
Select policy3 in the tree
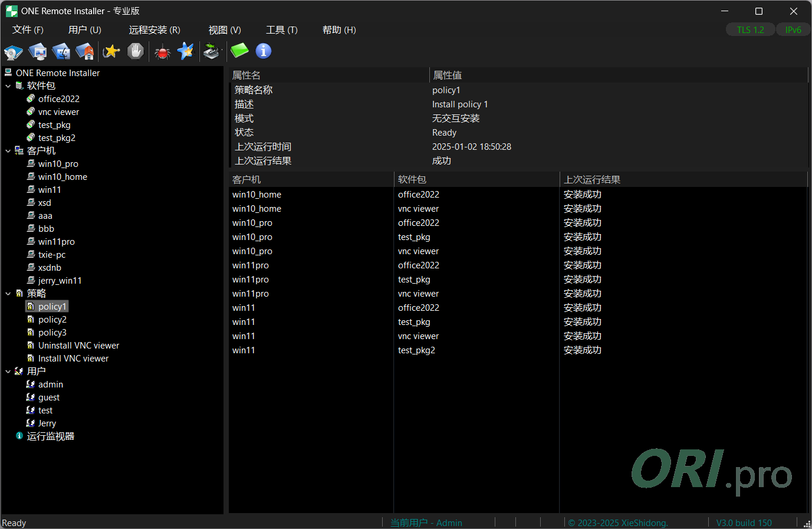pos(52,332)
